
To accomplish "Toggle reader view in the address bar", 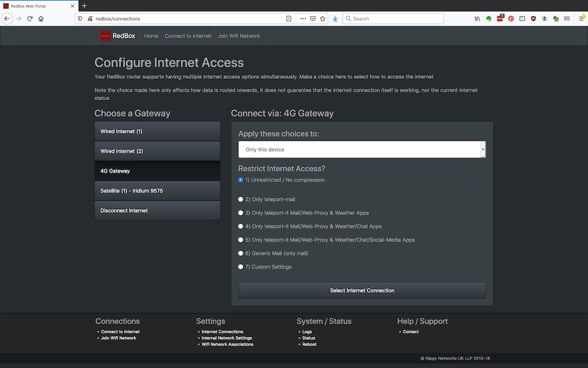I will [289, 18].
